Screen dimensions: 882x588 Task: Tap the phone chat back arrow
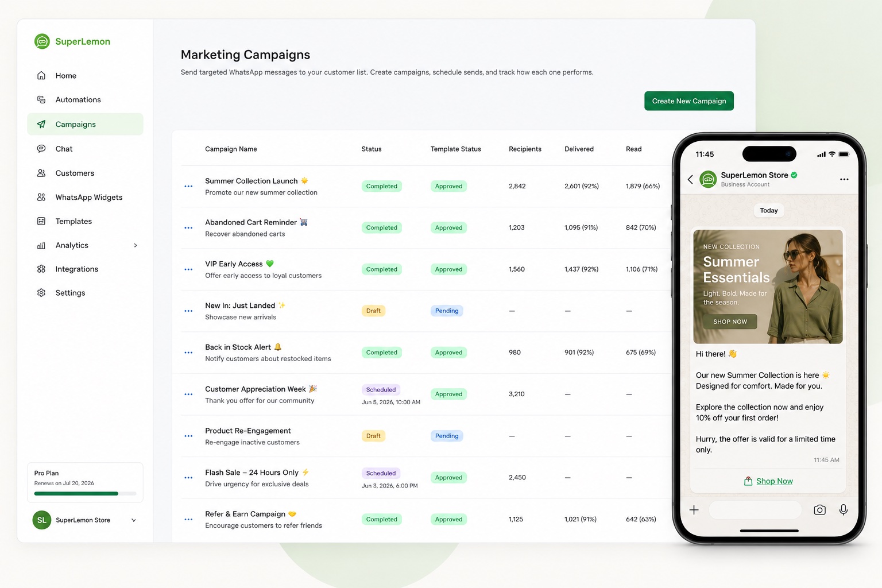pos(690,179)
